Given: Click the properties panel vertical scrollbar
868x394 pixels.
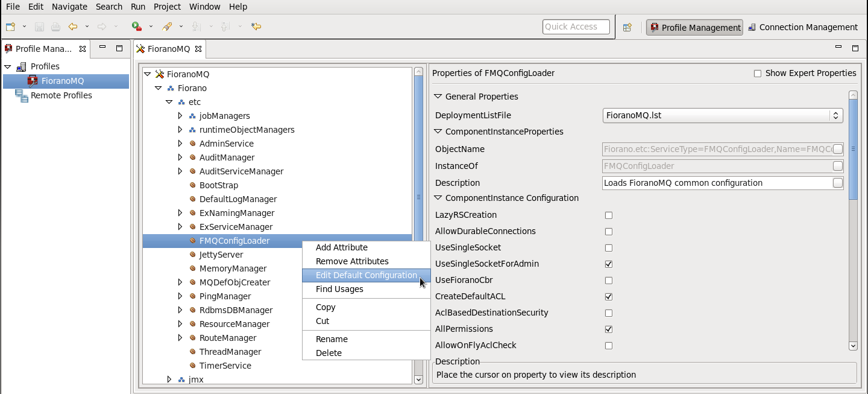Looking at the screenshot, I should (x=853, y=220).
